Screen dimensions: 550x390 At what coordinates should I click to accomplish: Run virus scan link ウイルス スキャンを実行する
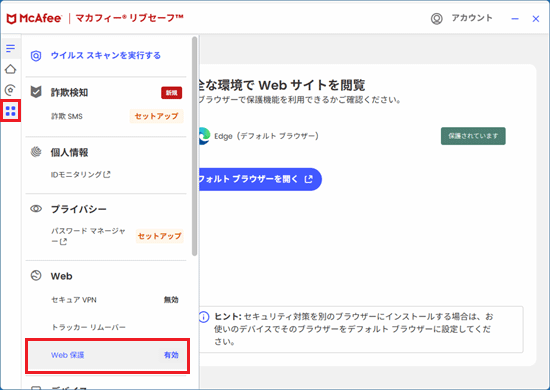pyautogui.click(x=106, y=55)
